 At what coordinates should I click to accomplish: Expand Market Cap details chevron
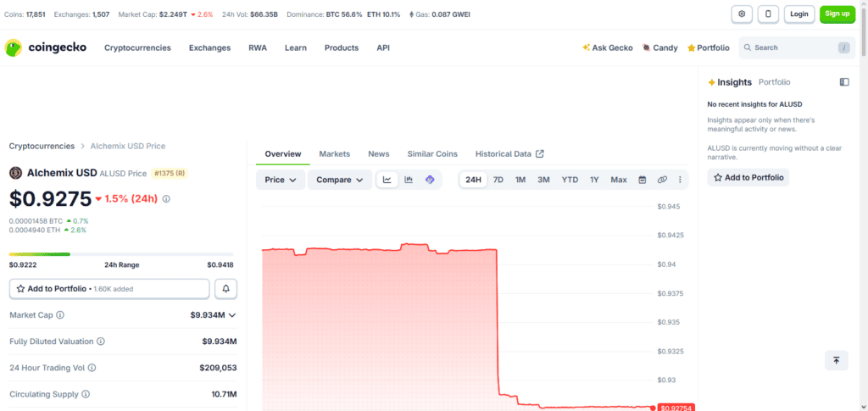[232, 315]
